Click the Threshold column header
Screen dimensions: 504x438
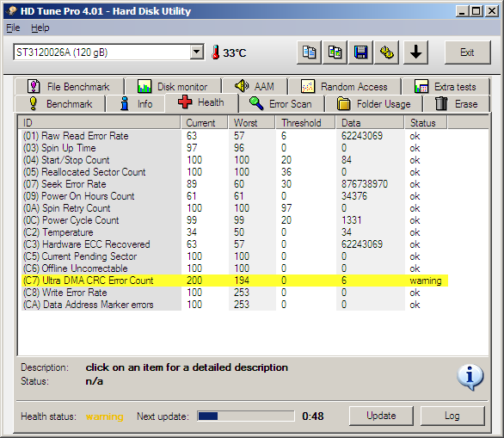305,123
